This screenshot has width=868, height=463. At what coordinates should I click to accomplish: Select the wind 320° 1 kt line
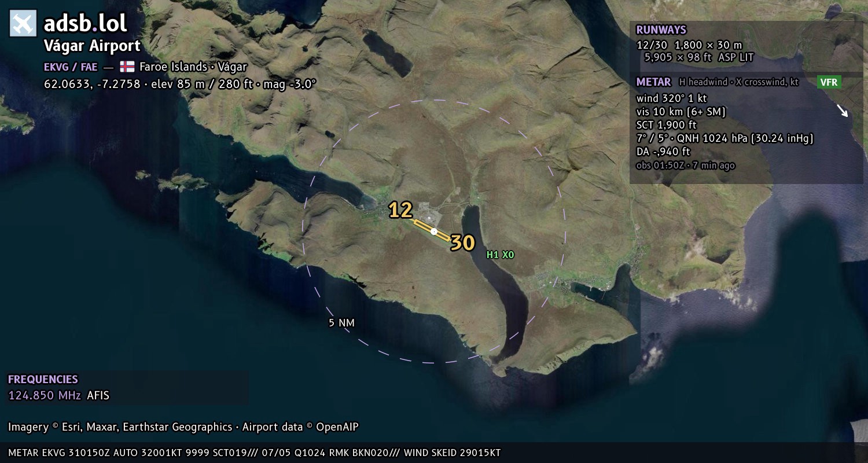(671, 98)
